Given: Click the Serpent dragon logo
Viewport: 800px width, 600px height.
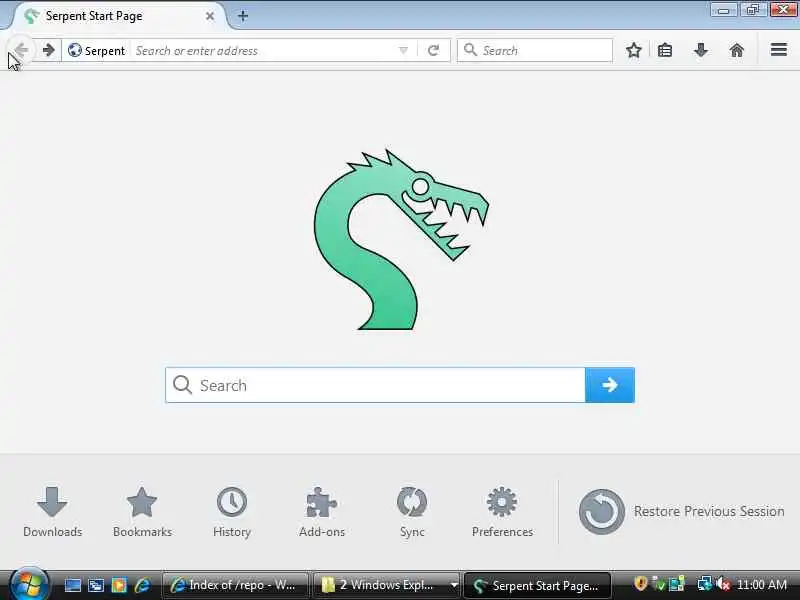Looking at the screenshot, I should (x=401, y=240).
